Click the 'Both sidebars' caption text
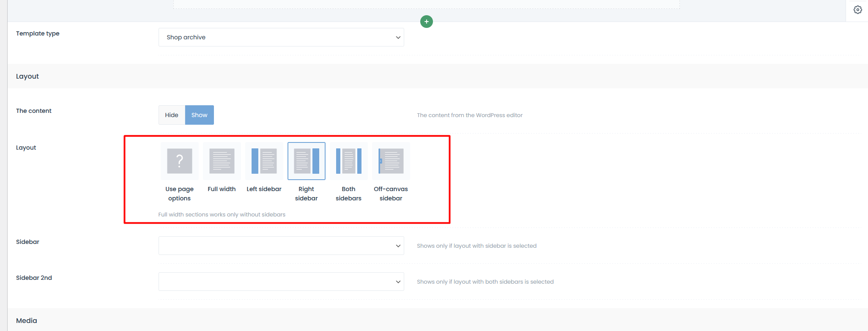 click(x=349, y=194)
